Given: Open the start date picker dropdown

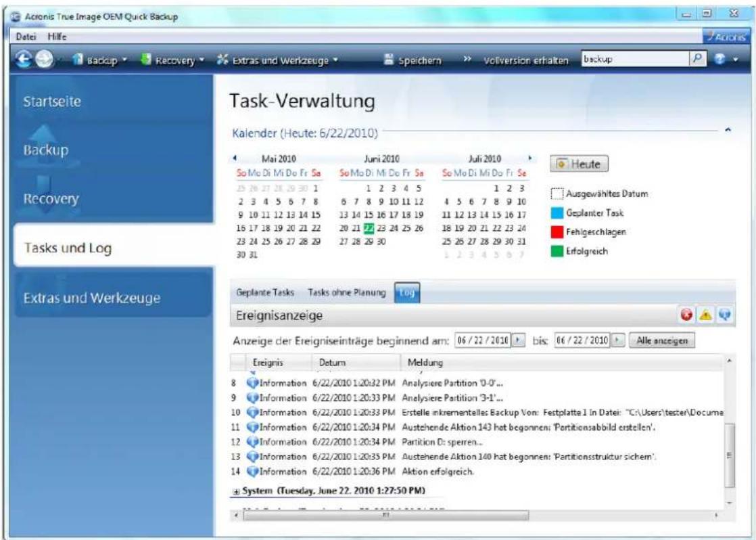Looking at the screenshot, I should 518,340.
